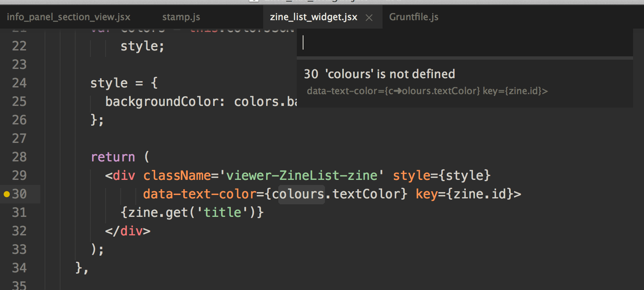Click gutter line number 27
644x290 pixels.
[19, 138]
